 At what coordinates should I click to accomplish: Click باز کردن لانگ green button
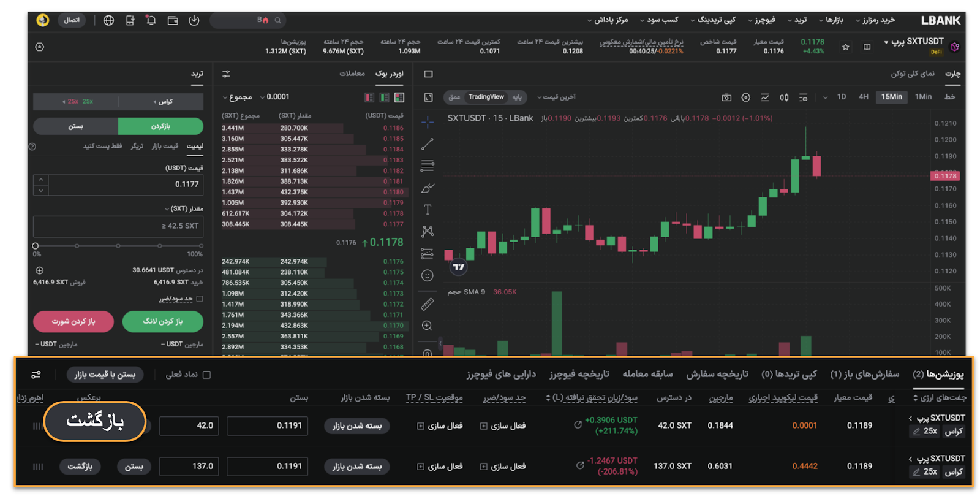tap(162, 321)
